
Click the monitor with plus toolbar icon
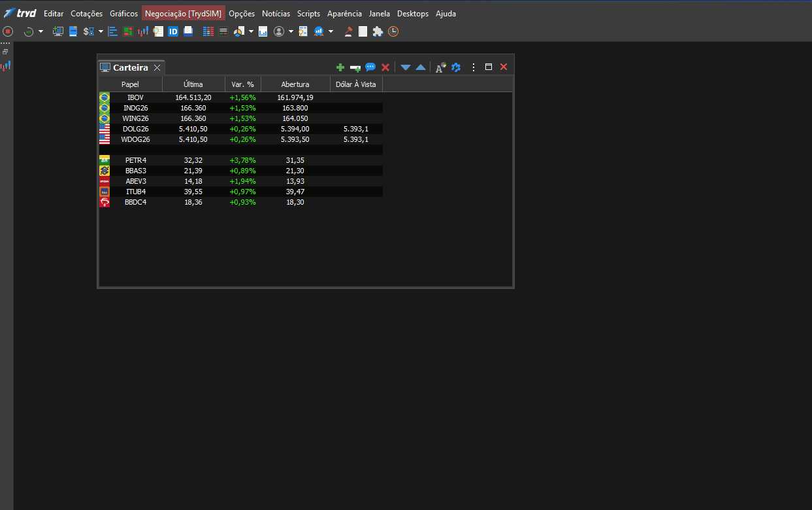(x=58, y=31)
